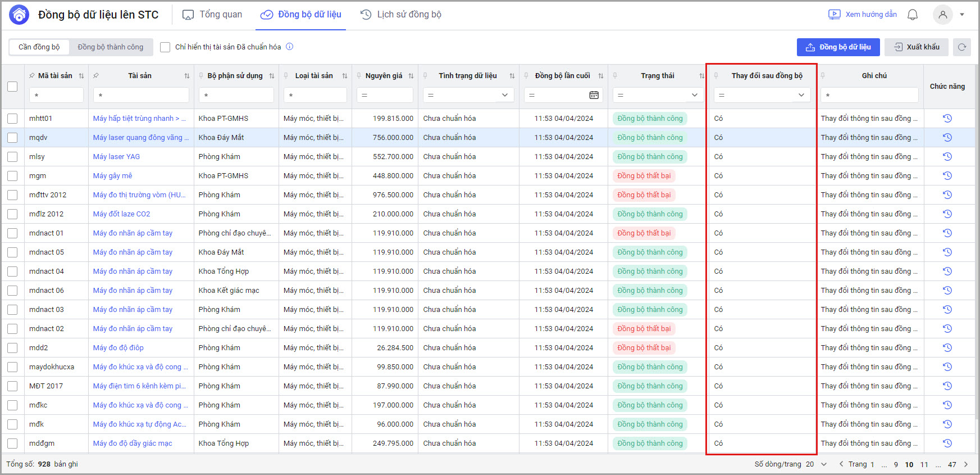Click the calendar icon in Đồng bộ lần cuối filter
The height and width of the screenshot is (475, 980).
(x=594, y=95)
